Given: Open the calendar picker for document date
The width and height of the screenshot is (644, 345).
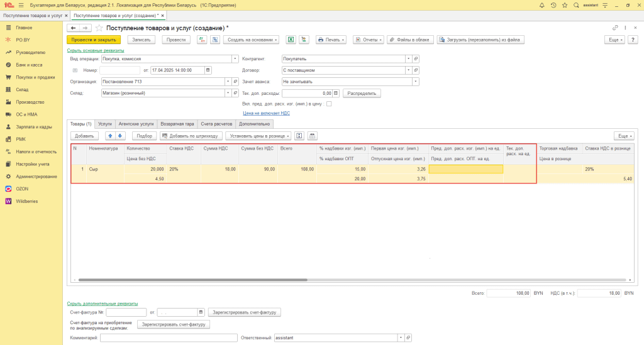Looking at the screenshot, I should [x=208, y=70].
